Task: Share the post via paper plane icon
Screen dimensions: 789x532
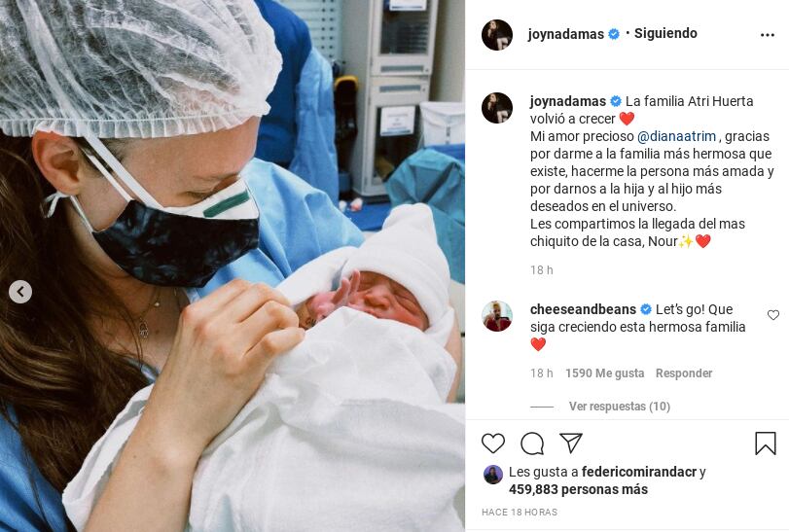Action: 571,443
